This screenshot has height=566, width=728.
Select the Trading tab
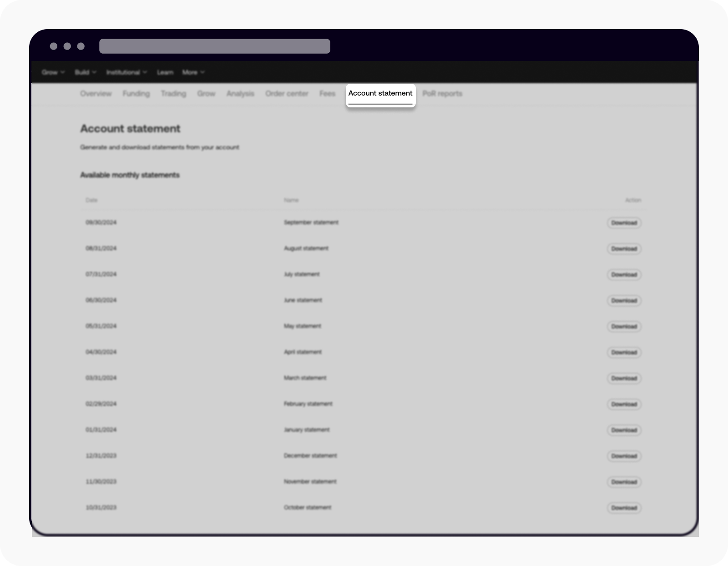tap(173, 94)
